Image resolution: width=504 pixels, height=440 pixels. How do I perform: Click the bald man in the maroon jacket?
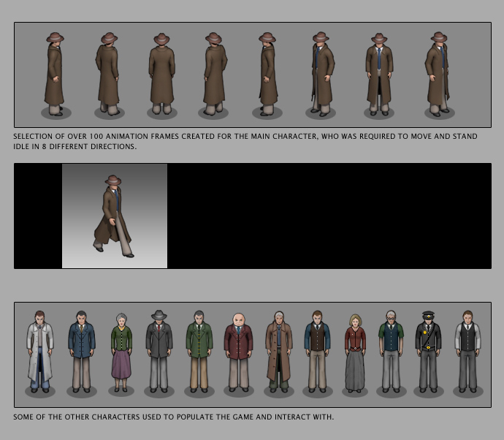click(x=238, y=351)
